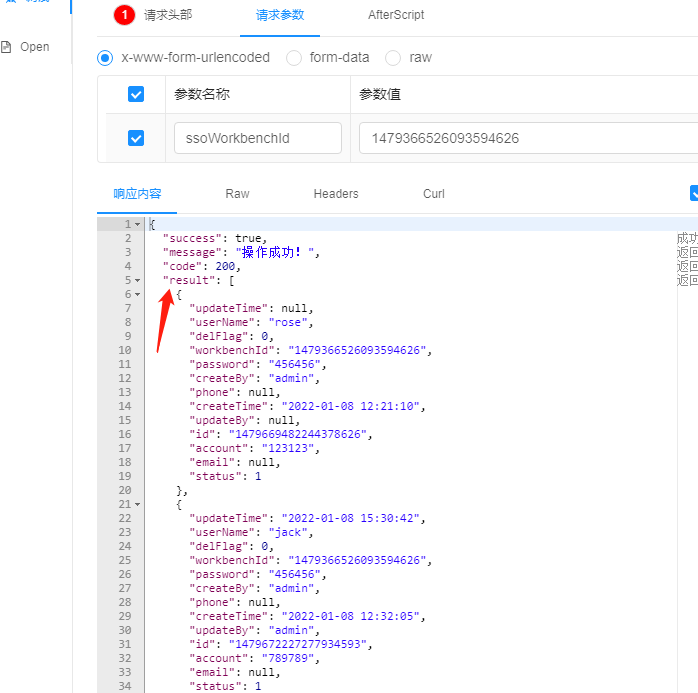Click the message value 操作成功!
This screenshot has width=698, height=693.
coord(274,252)
